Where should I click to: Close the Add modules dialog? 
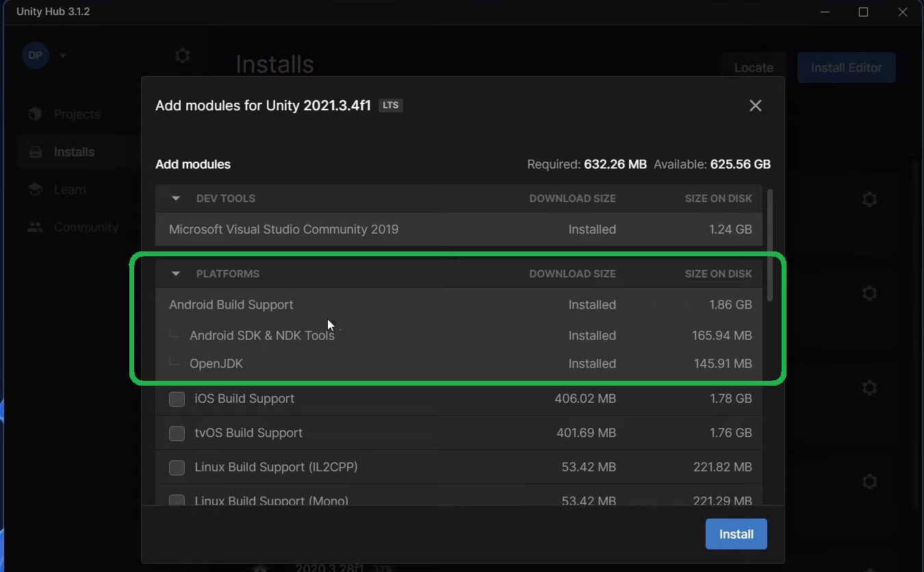click(755, 105)
